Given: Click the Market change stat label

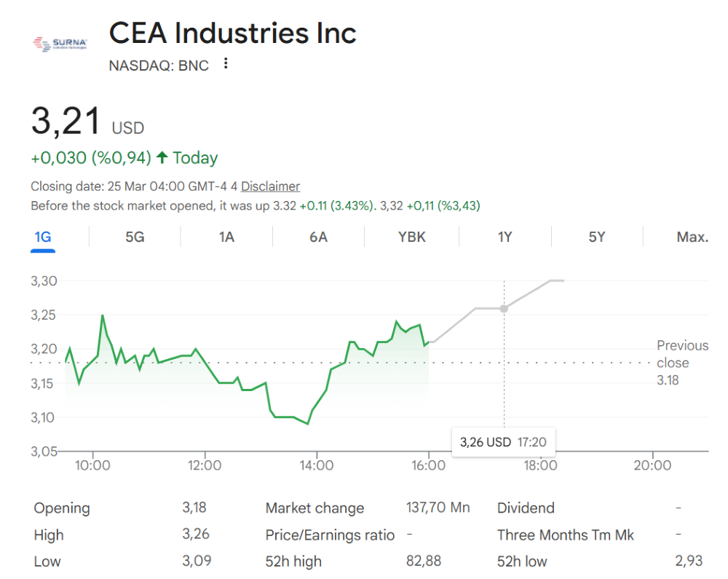Looking at the screenshot, I should 314,508.
